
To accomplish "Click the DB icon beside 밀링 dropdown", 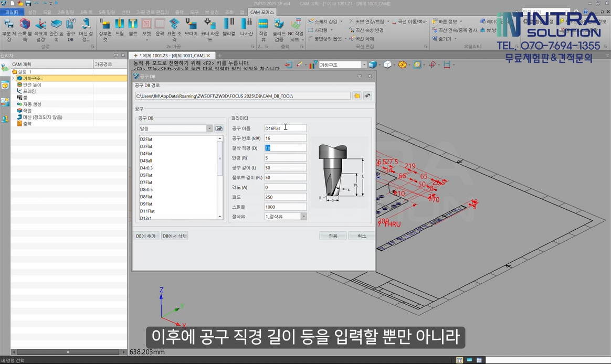I will tap(219, 129).
